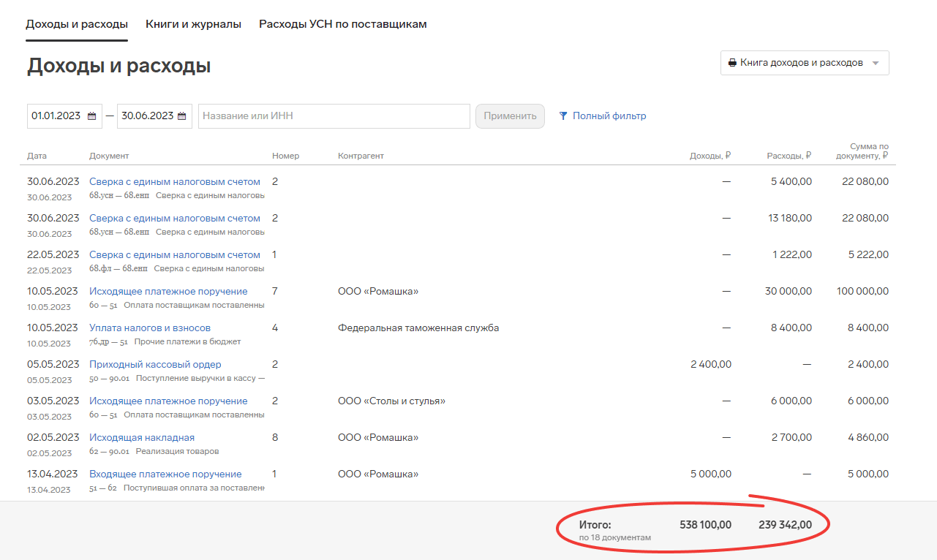This screenshot has width=937, height=560.
Task: Open Входящее платежное поручение document
Action: point(165,474)
